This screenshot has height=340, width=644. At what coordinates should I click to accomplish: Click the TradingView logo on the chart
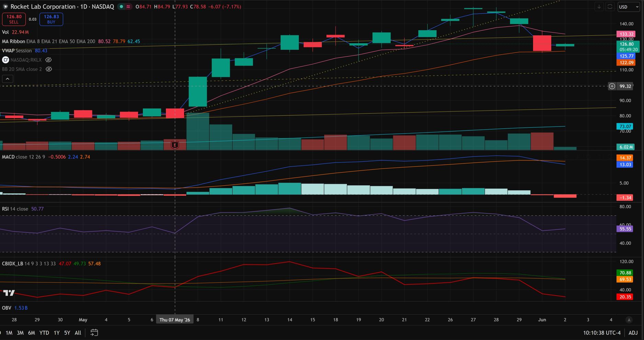(9, 293)
